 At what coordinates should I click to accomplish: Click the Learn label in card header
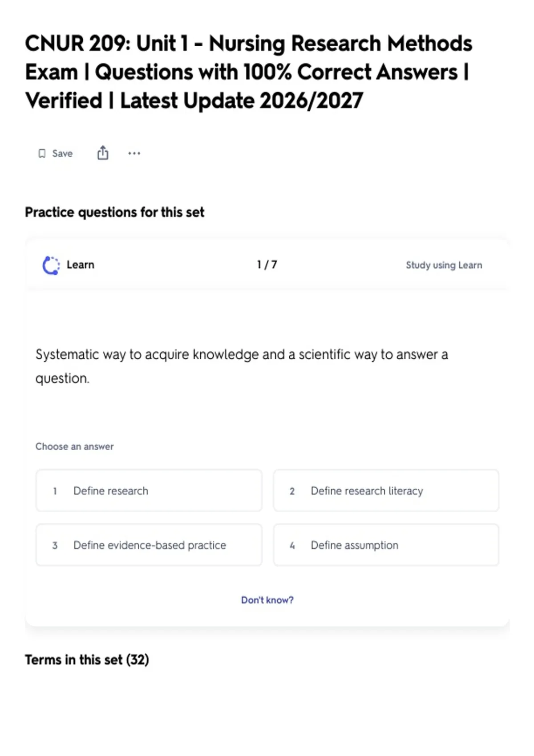pos(81,265)
